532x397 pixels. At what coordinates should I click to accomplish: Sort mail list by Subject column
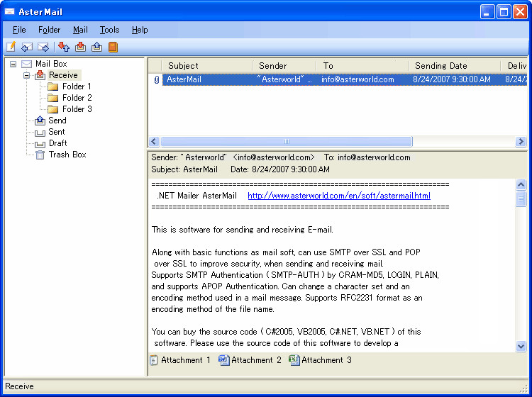tap(207, 66)
